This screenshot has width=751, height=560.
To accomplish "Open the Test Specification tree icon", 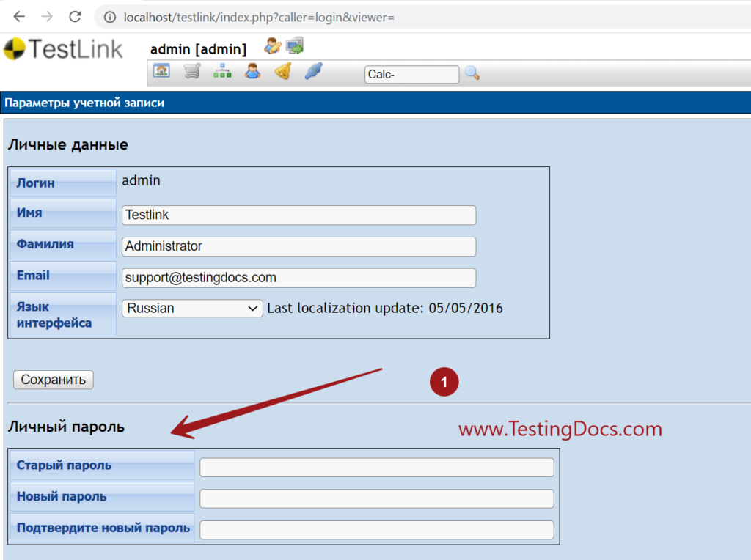I will point(222,71).
